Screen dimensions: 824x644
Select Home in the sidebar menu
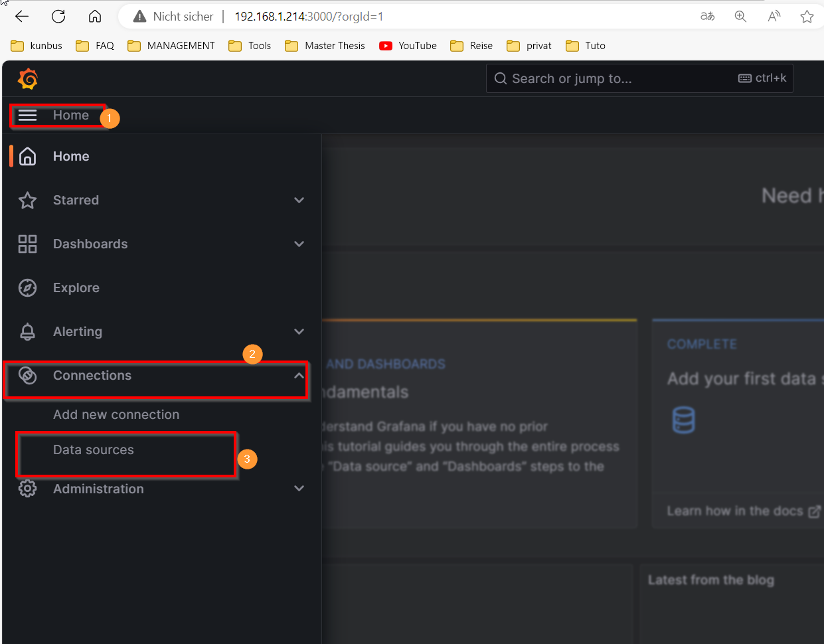[71, 156]
